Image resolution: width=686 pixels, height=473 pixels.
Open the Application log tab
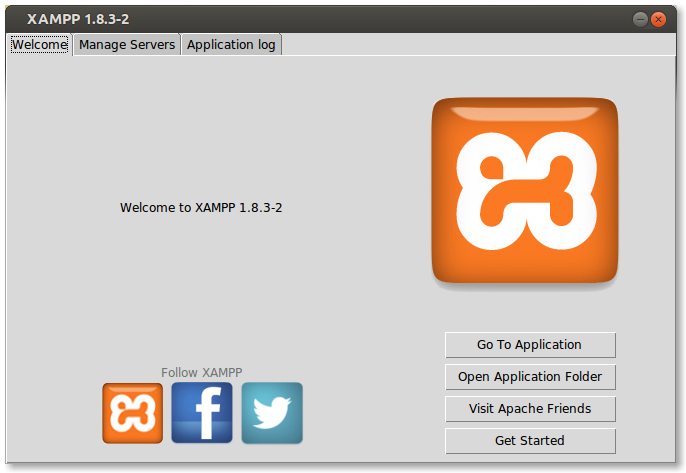231,45
